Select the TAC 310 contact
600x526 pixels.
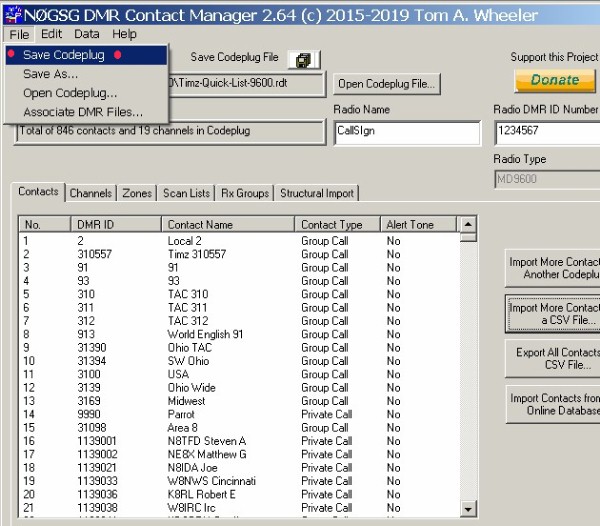(x=239, y=294)
